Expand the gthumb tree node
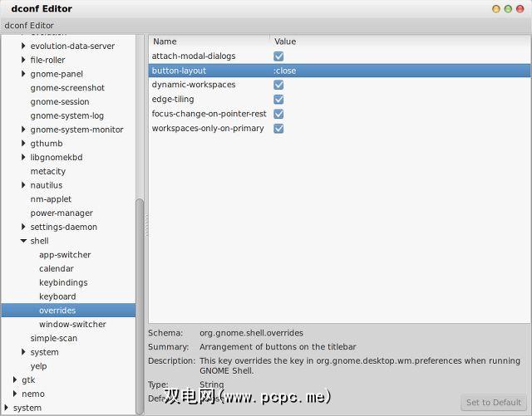The height and width of the screenshot is (416, 532). 23,143
